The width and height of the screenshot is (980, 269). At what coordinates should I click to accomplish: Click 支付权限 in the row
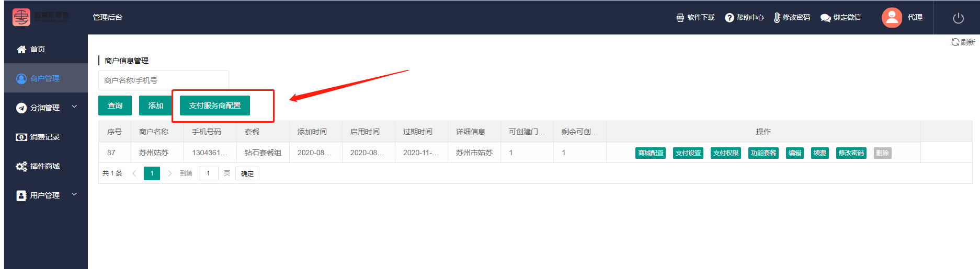(726, 153)
